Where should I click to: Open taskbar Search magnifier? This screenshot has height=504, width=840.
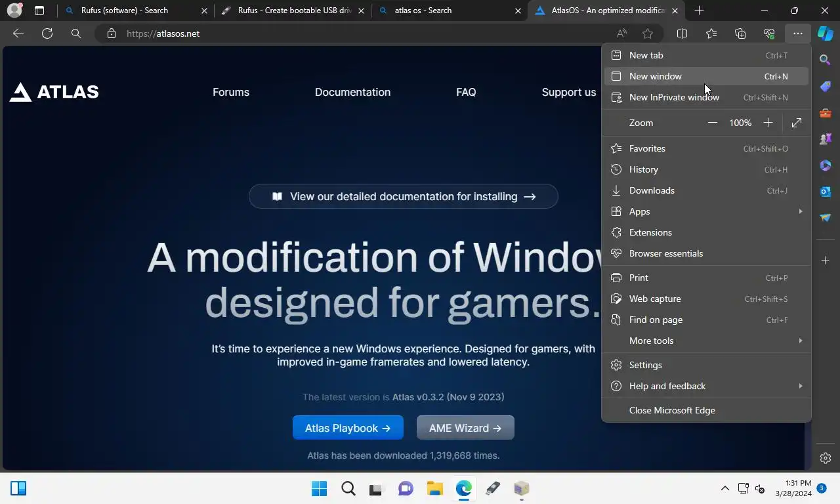tap(348, 488)
